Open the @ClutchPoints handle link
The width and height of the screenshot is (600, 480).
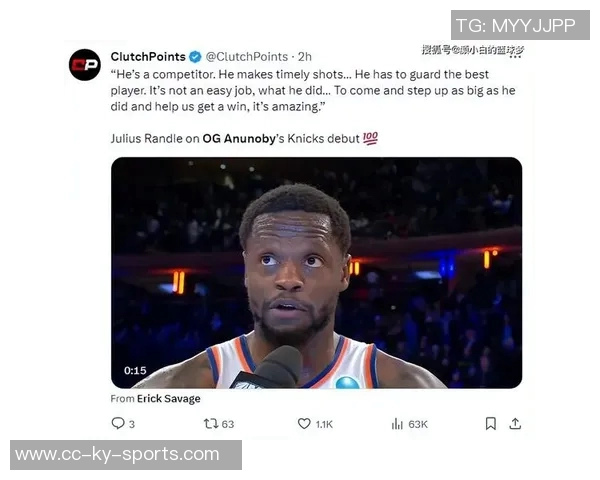pos(247,57)
